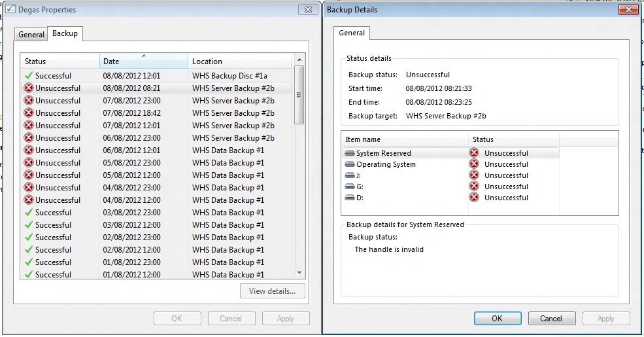The width and height of the screenshot is (644, 337).
Task: Select the 03/08/2012 23:00 successful backup row
Action: coord(156,213)
